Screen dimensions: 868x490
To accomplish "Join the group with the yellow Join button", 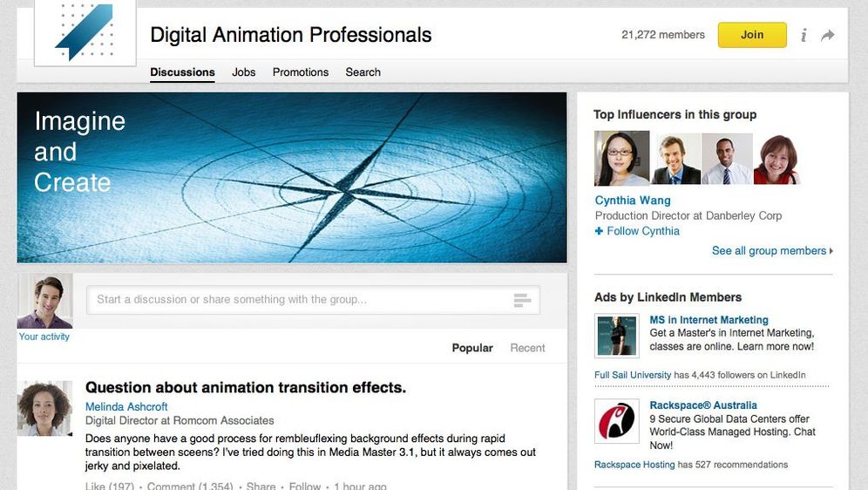I will (x=752, y=35).
